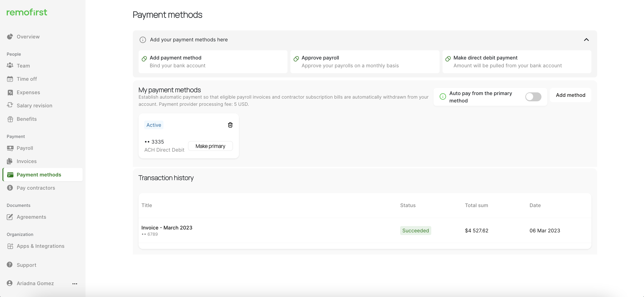Go to Overview in the sidebar
644x297 pixels.
click(x=43, y=37)
